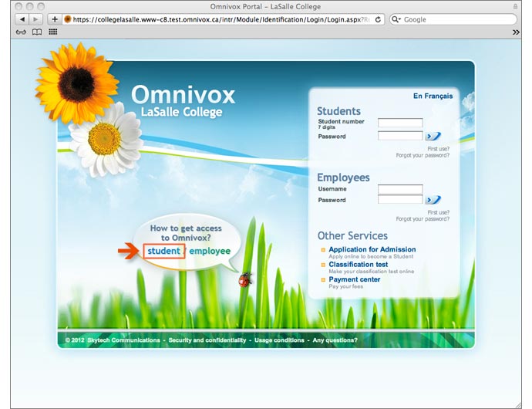Open Usage conditions footer link

coord(279,340)
